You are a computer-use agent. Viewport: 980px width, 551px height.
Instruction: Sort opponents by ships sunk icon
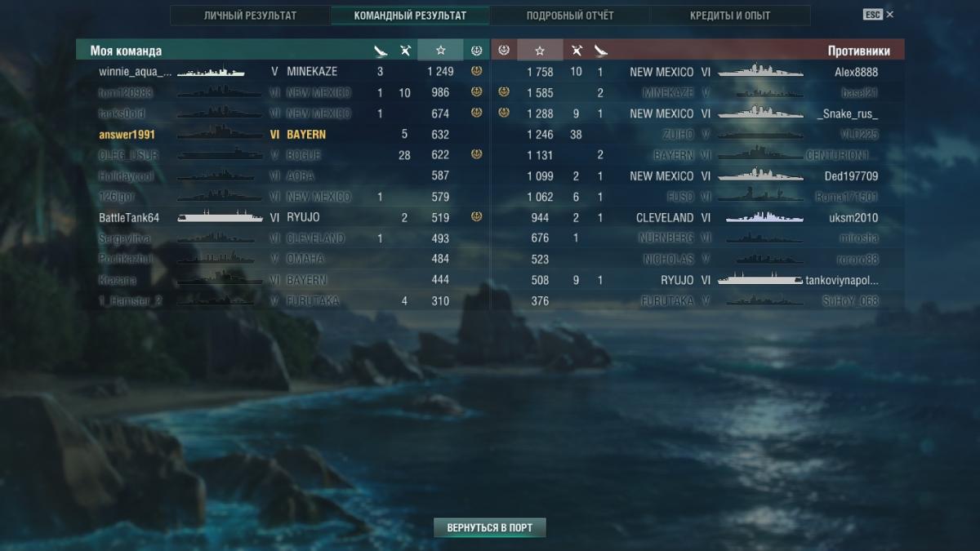click(601, 51)
